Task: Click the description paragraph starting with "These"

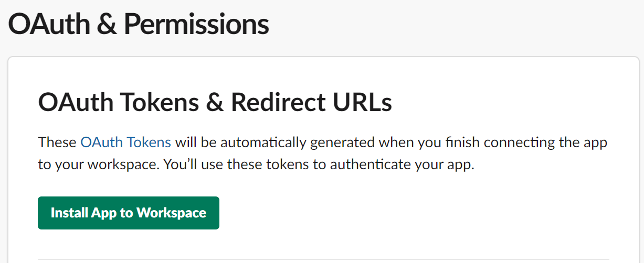Action: (x=323, y=154)
